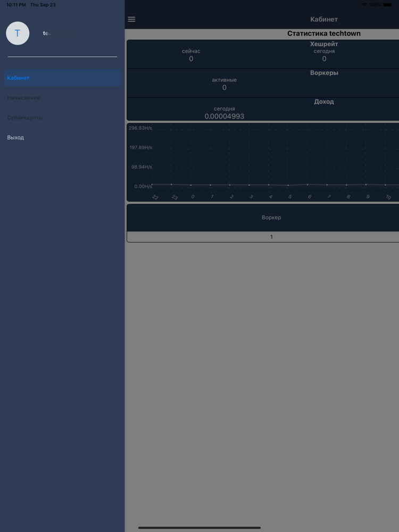Open Начисления in the side drawer
The height and width of the screenshot is (532, 399).
(62, 98)
